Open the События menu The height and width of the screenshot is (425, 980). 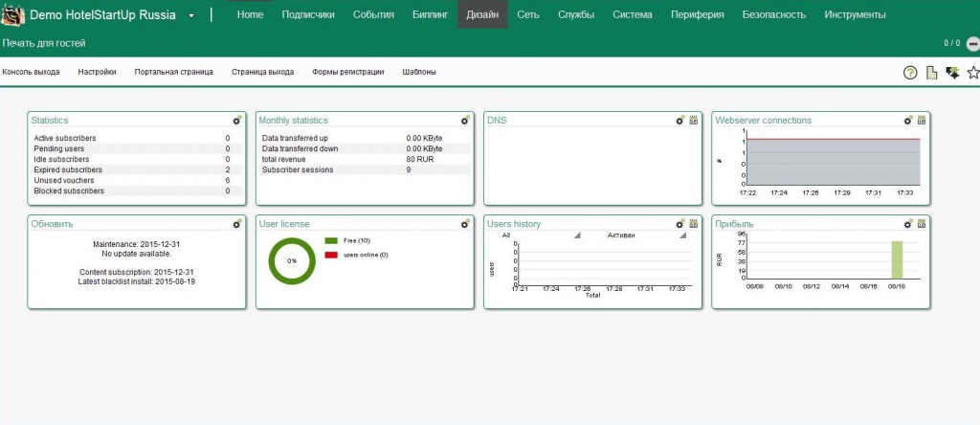pyautogui.click(x=374, y=14)
